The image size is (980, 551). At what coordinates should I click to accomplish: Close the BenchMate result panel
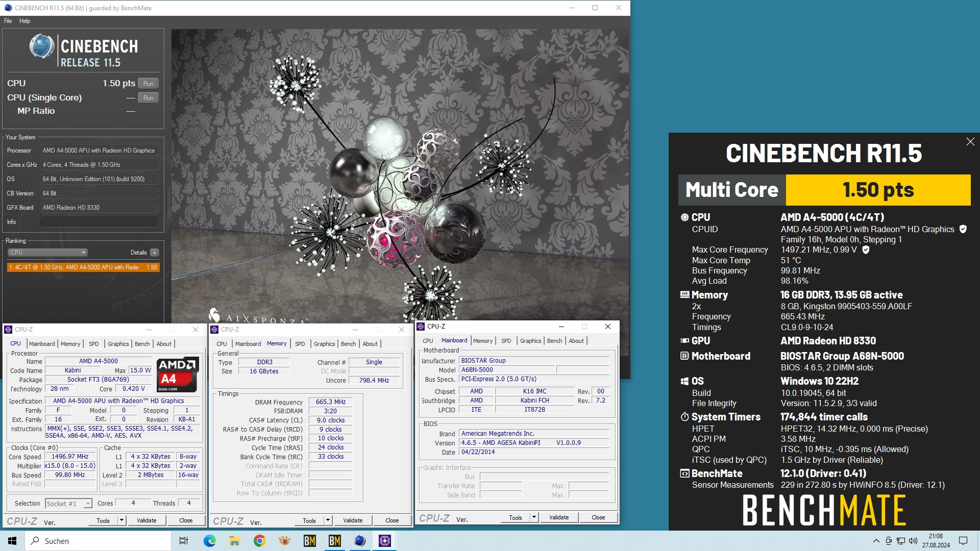point(970,142)
